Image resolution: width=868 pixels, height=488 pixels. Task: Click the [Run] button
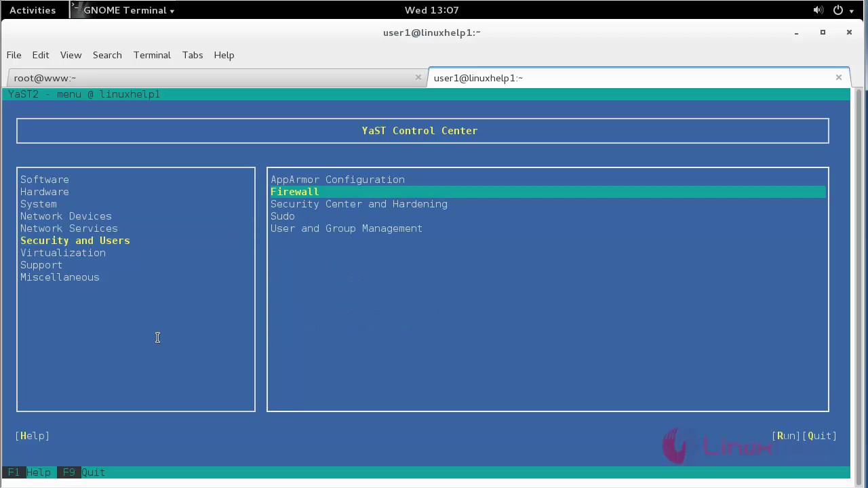coord(787,436)
